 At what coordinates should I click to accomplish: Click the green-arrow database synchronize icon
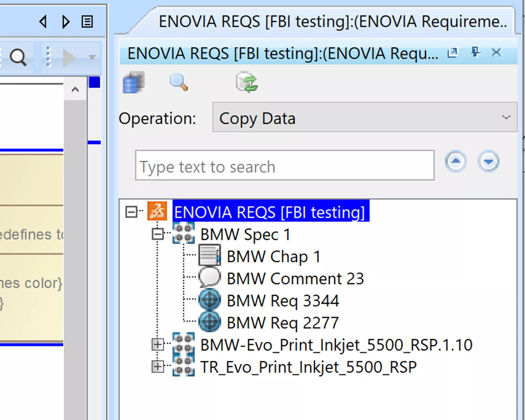[x=247, y=82]
